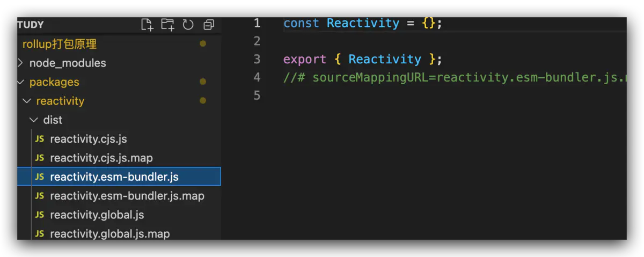Click JS icon beside reactivity.cjs.js.map
This screenshot has width=644, height=257.
pyautogui.click(x=40, y=158)
